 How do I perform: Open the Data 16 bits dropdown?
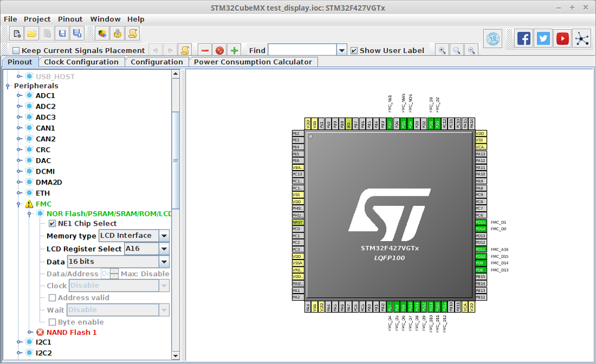click(x=164, y=262)
